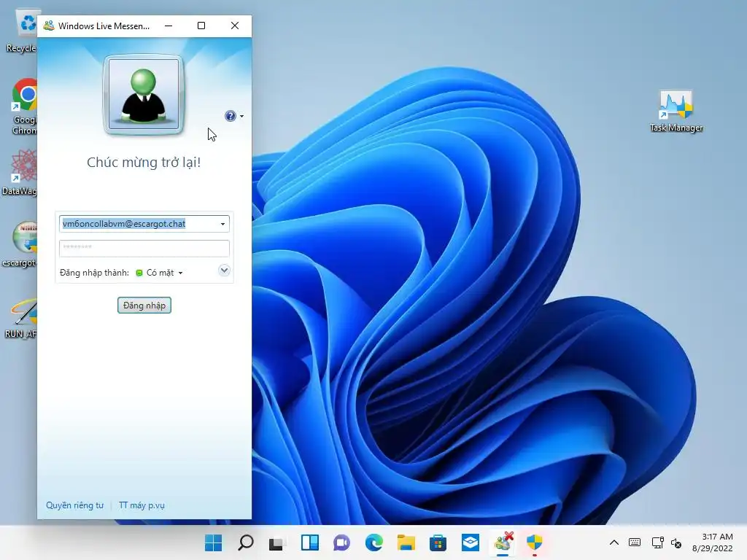
Task: Open the Windows Start menu
Action: point(214,542)
